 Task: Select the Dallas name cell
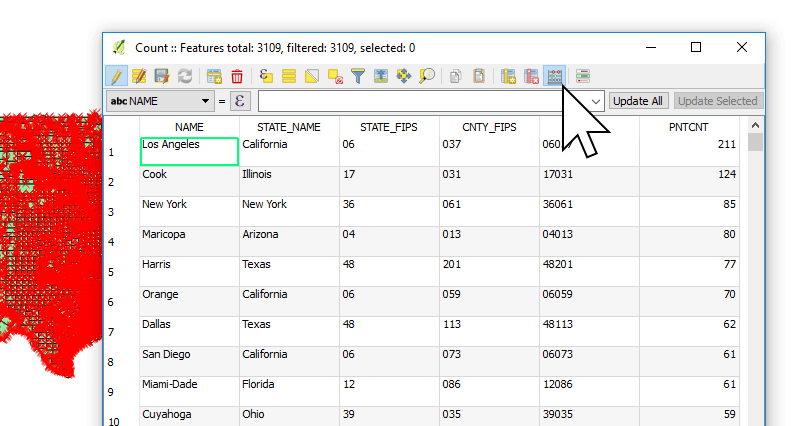pos(189,331)
